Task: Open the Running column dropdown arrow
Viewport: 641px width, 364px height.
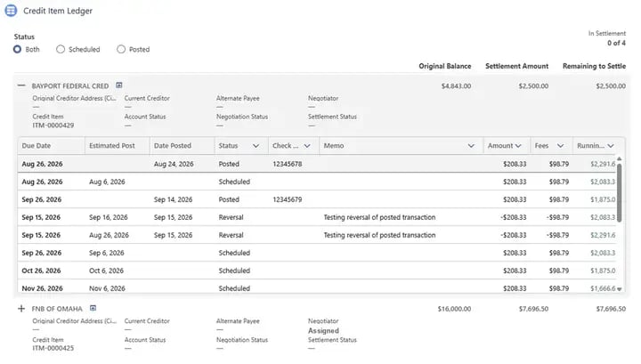Action: pos(611,146)
